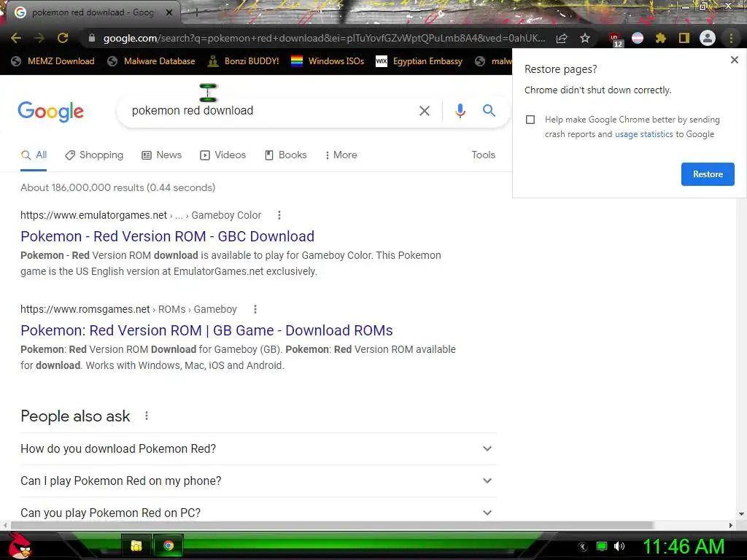Open the Bonzi BUDDY! bookmark
This screenshot has height=560, width=747.
click(244, 61)
